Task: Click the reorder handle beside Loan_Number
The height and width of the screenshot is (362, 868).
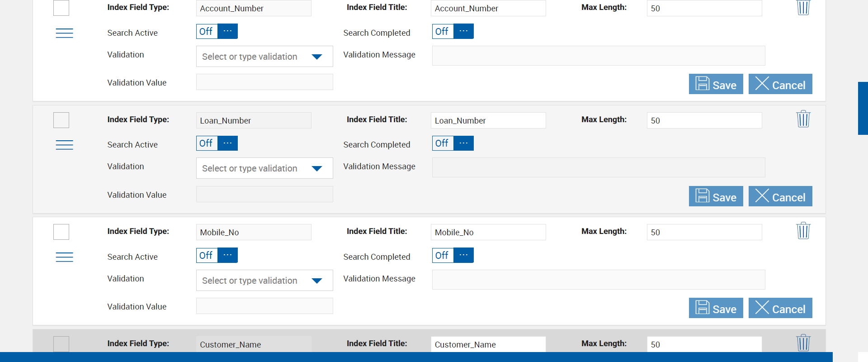Action: coord(64,145)
